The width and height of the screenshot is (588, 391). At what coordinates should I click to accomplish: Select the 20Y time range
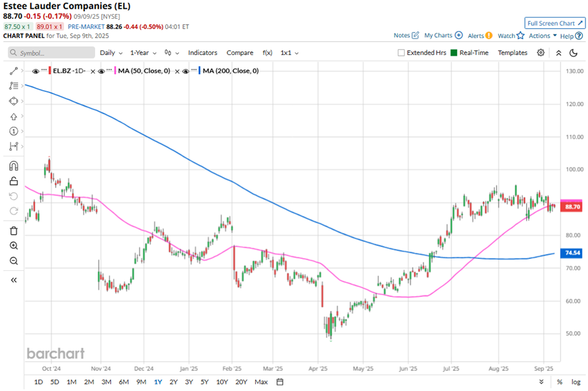(241, 382)
